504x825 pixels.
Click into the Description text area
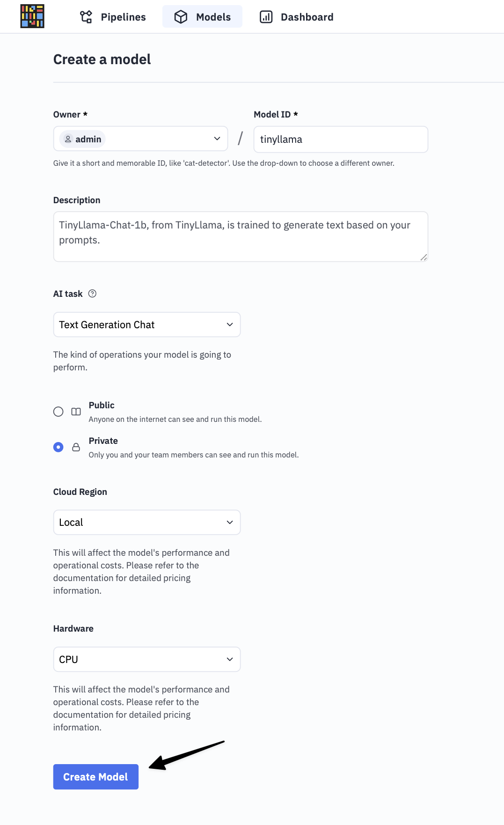pyautogui.click(x=241, y=236)
